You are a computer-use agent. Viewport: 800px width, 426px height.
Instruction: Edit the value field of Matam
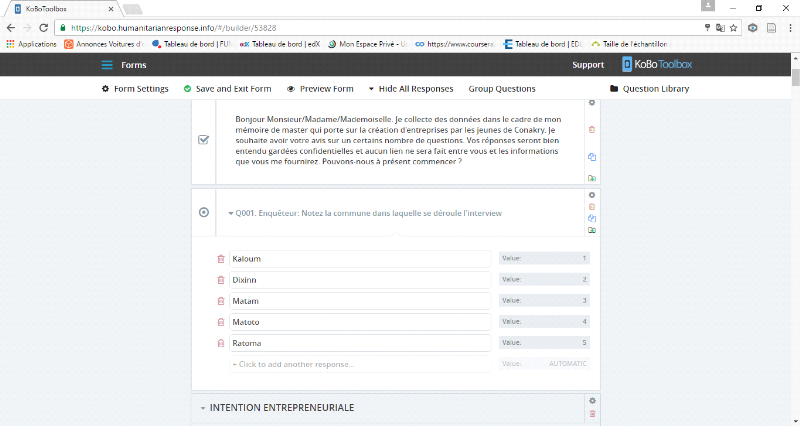point(544,300)
